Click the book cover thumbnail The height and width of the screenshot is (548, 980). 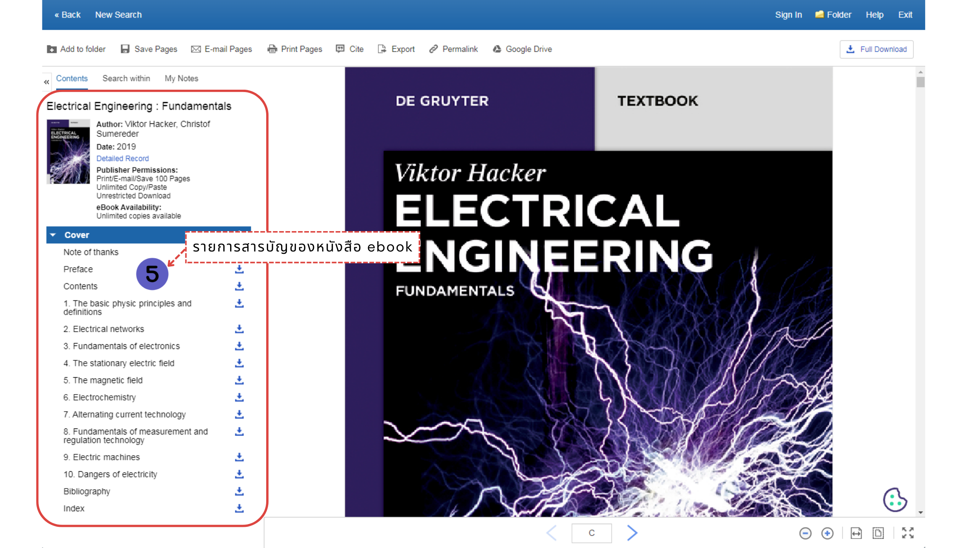tap(68, 152)
